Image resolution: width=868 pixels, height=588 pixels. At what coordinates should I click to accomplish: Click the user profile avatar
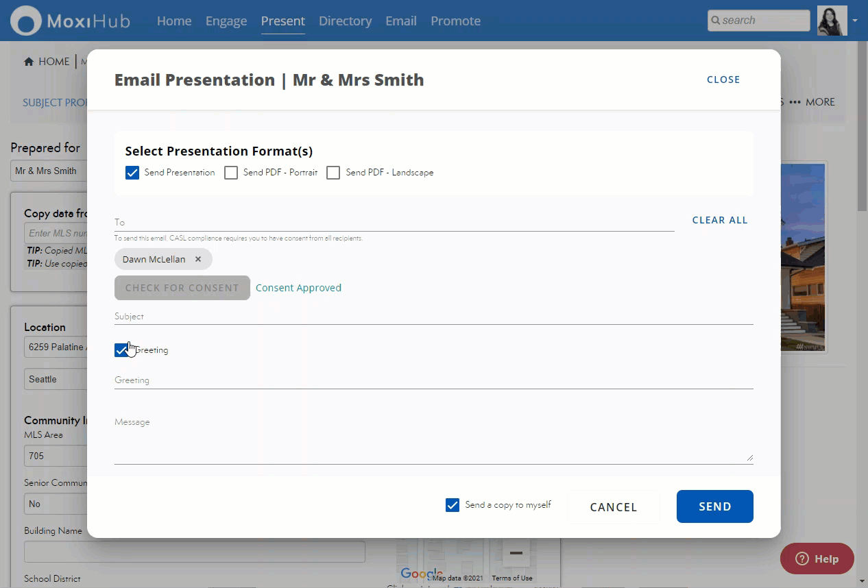(x=832, y=21)
